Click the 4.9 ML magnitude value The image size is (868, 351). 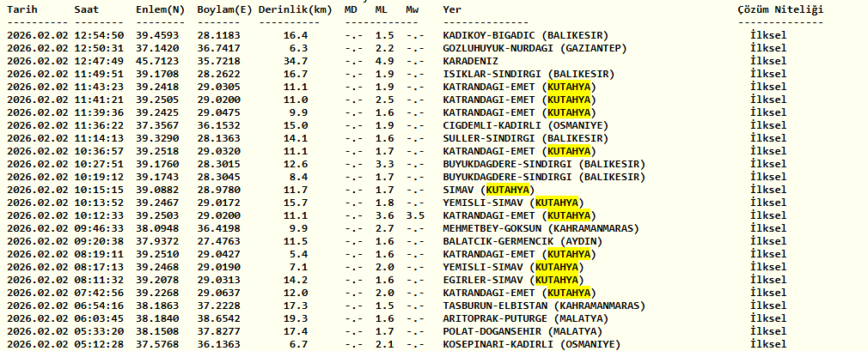(384, 61)
